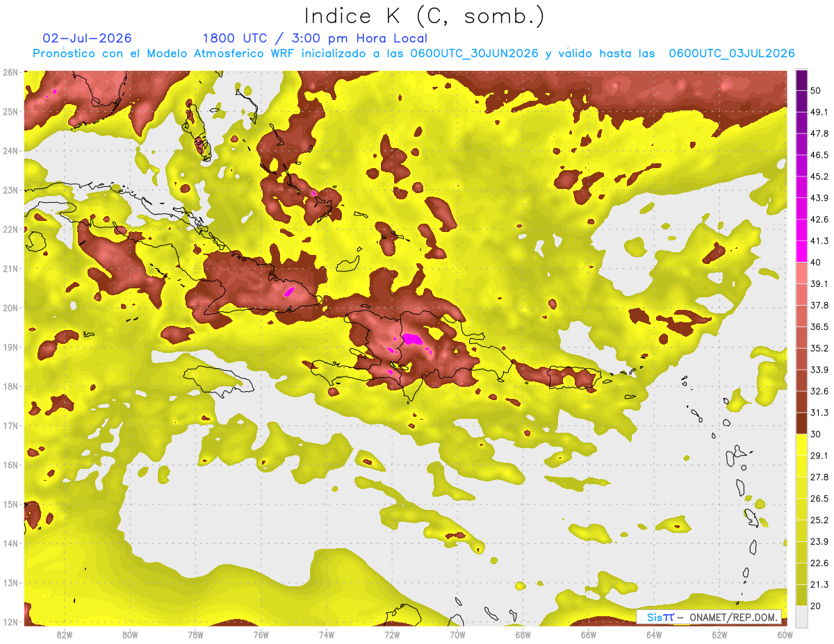Click the colorbar value label 50
The width and height of the screenshot is (834, 644).
[x=817, y=90]
